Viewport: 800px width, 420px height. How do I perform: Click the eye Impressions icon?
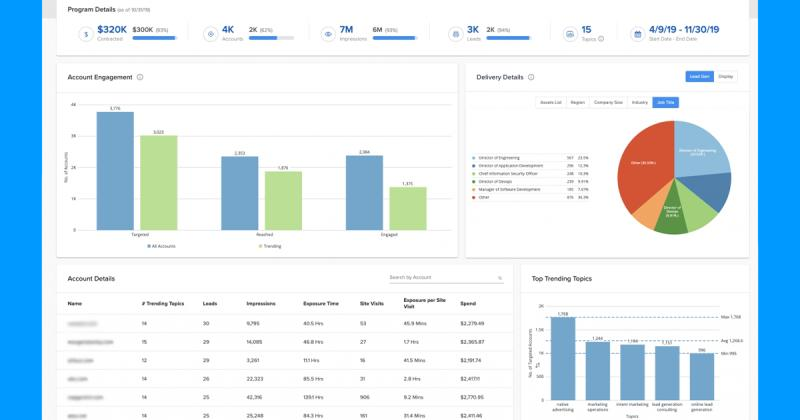(328, 34)
